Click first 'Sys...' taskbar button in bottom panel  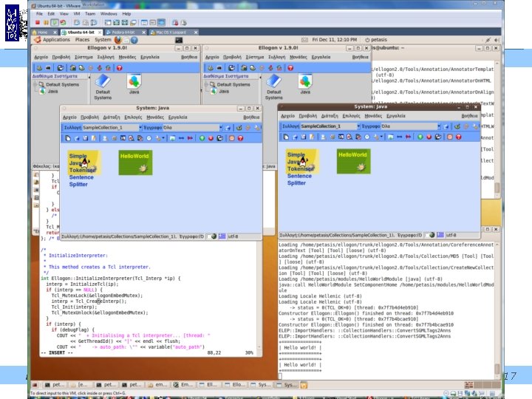click(x=262, y=385)
